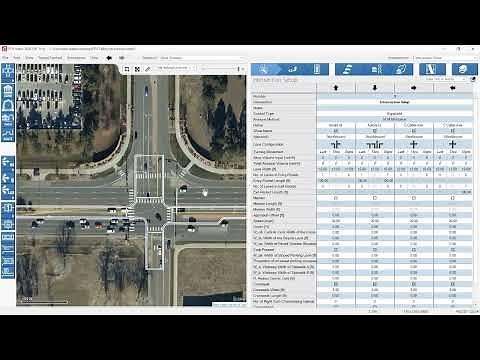Screen dimensions: 480x360
Task: Toggle Crosswalk checkbox in the southbound column
Action: (x=375, y=284)
